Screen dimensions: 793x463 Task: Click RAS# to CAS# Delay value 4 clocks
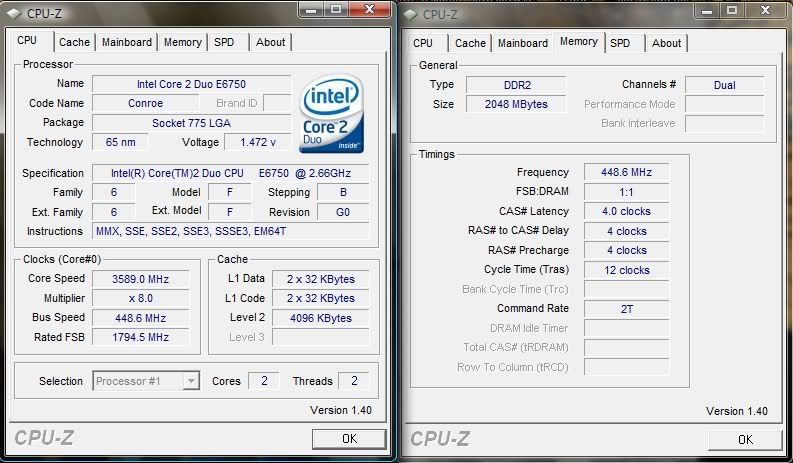[626, 231]
